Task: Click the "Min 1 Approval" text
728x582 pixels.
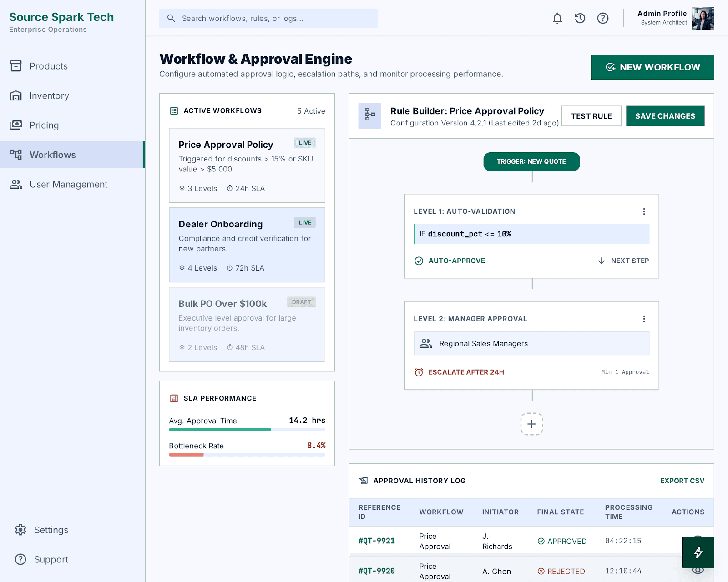Action: (625, 372)
